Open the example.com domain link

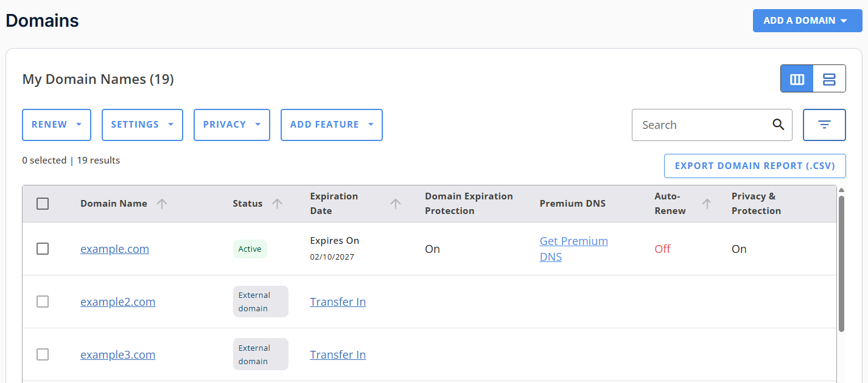pyautogui.click(x=114, y=249)
